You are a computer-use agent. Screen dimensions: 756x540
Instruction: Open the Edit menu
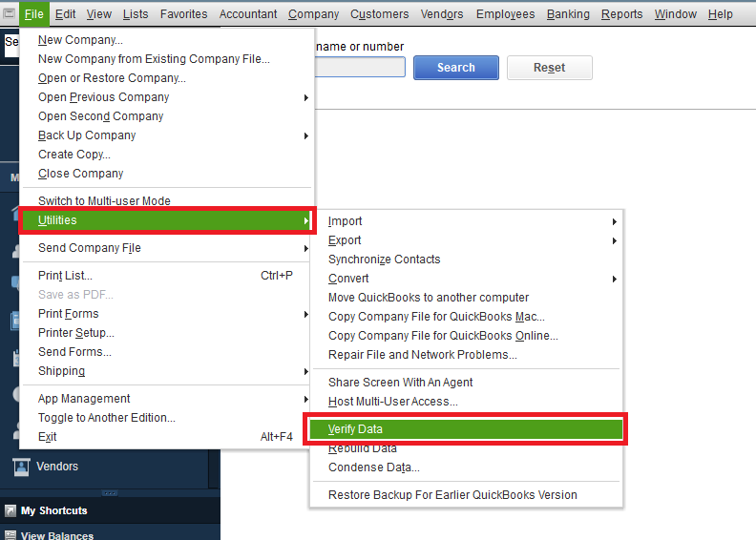(65, 14)
